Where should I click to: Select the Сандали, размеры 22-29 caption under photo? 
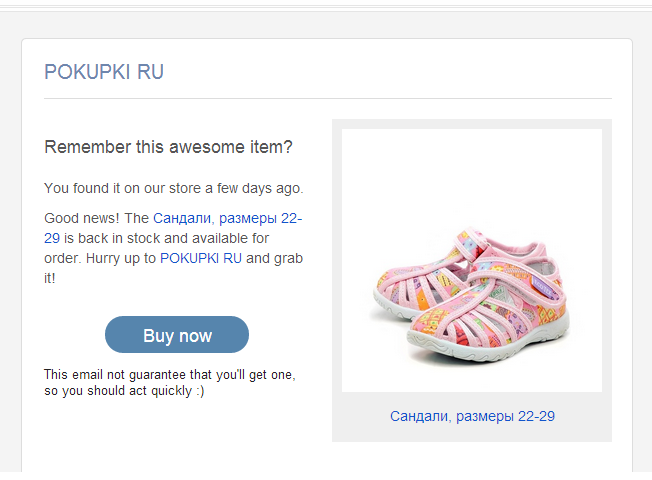(472, 416)
